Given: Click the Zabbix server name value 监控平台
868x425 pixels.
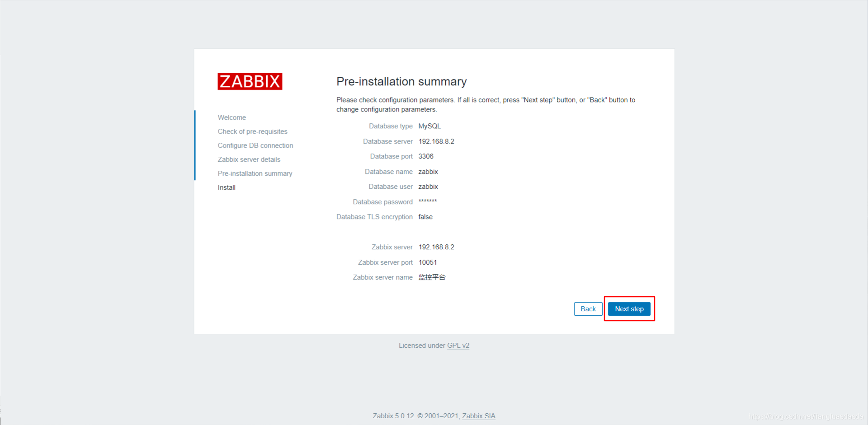Looking at the screenshot, I should pos(432,277).
